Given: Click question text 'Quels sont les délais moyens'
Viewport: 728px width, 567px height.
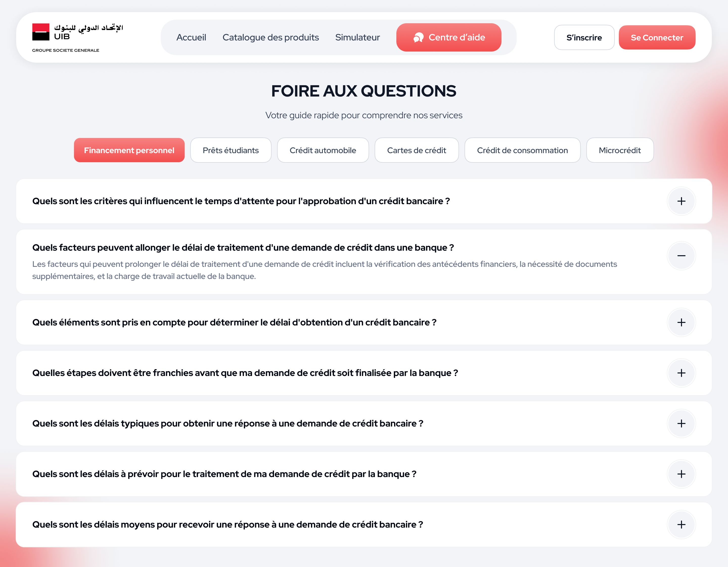Looking at the screenshot, I should pos(228,525).
